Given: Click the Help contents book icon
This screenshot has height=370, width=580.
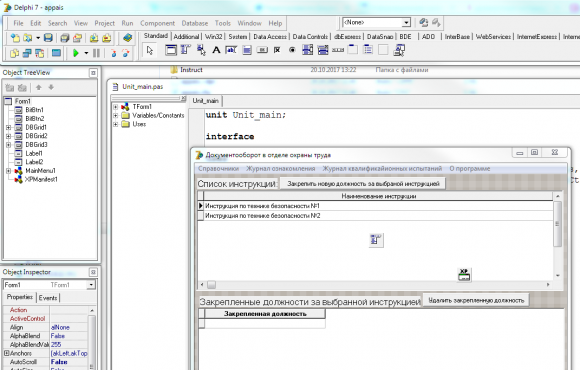Looking at the screenshot, I should pyautogui.click(x=128, y=38).
